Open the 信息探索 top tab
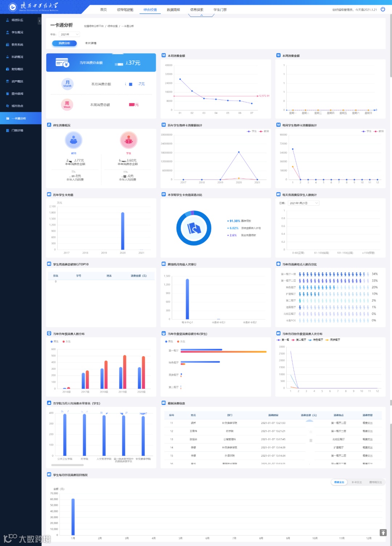The width and height of the screenshot is (392, 546). pyautogui.click(x=197, y=10)
